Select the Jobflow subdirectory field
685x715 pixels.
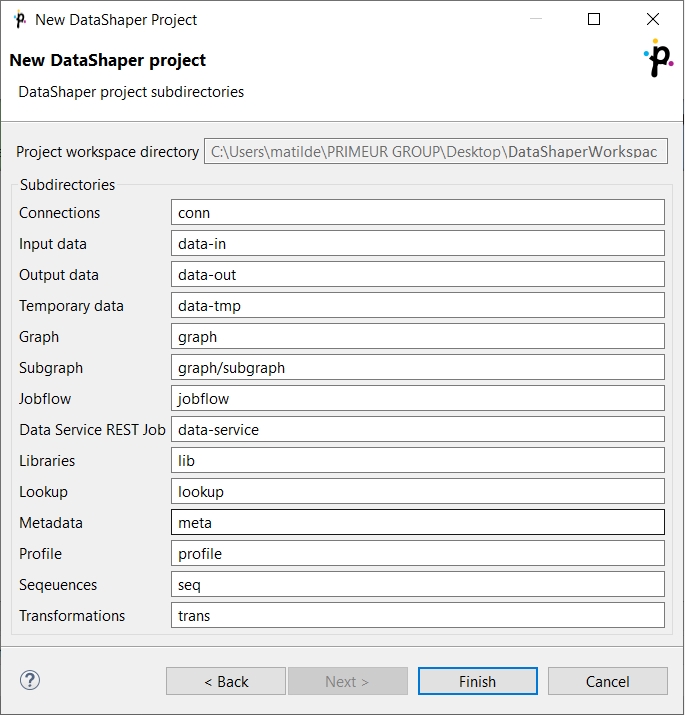[418, 399]
